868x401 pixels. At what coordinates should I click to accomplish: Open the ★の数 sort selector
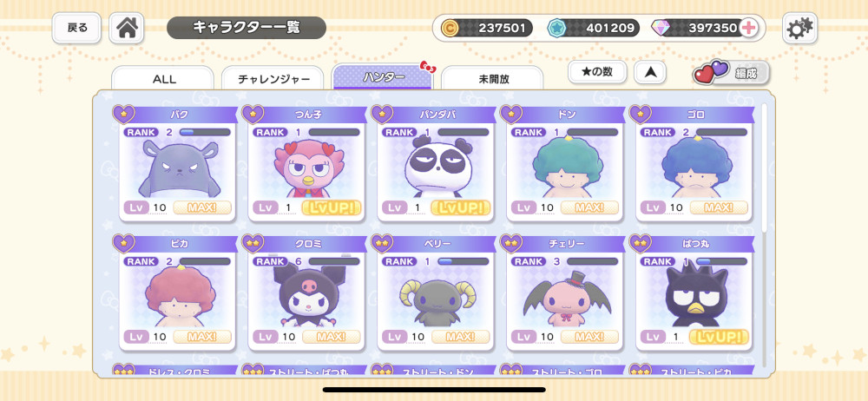click(597, 72)
